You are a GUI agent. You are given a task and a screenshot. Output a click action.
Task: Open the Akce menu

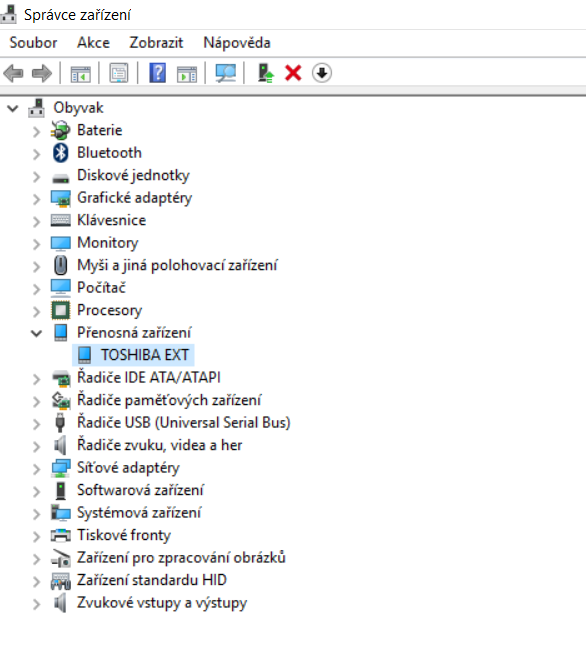pos(93,42)
